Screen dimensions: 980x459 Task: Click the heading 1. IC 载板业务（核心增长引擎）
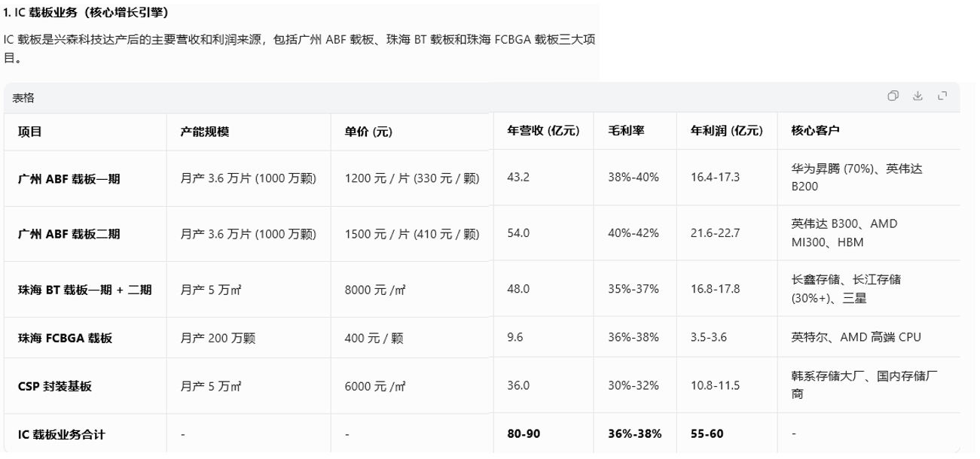(x=86, y=12)
